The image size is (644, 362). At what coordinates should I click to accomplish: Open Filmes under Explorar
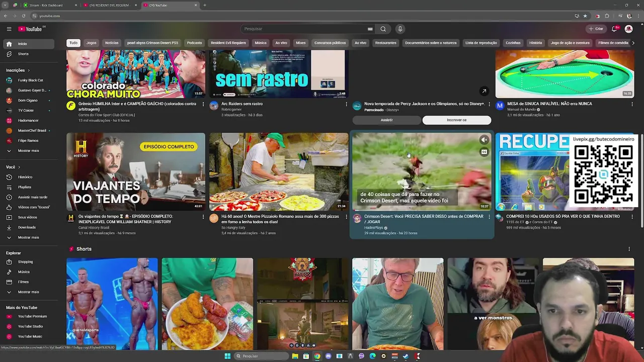[28, 282]
